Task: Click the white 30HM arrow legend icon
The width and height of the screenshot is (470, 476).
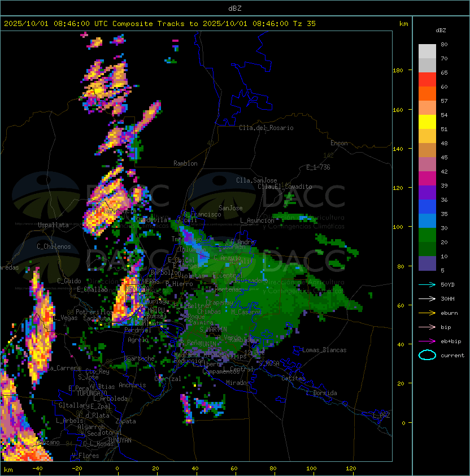Action: coord(427,298)
